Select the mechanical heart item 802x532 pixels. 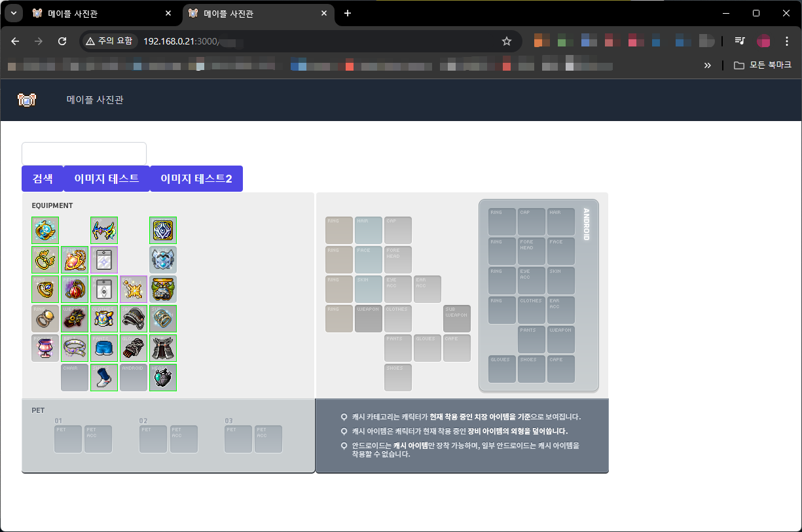[163, 378]
